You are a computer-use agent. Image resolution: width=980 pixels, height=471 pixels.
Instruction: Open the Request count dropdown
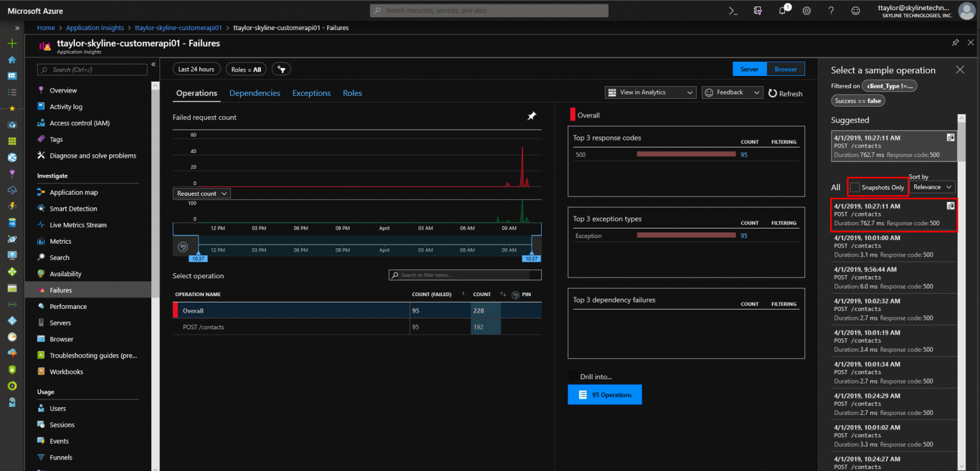201,193
